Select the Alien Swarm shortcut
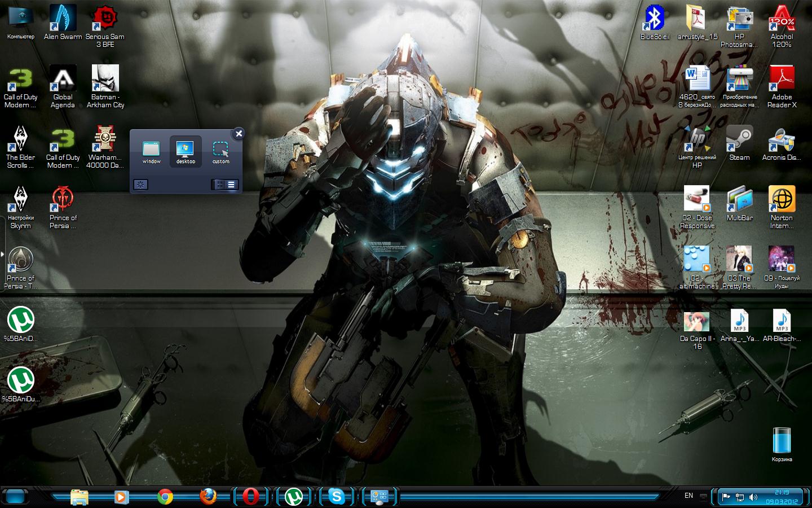Image resolution: width=812 pixels, height=508 pixels. pos(63,23)
